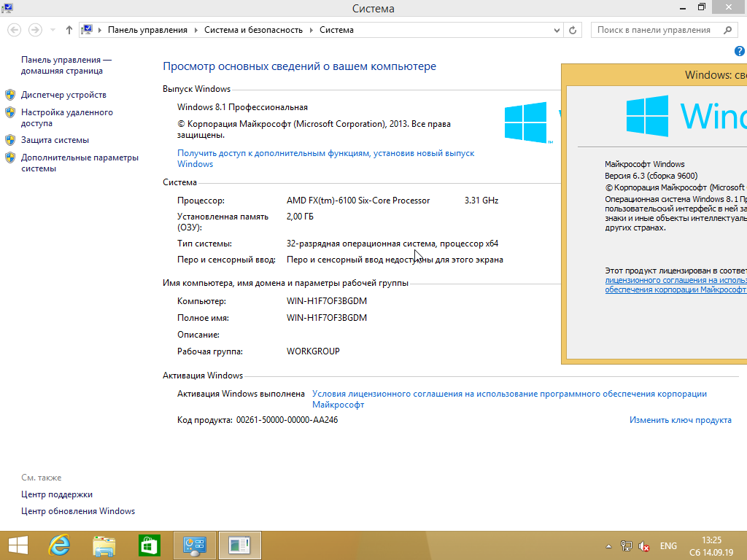The image size is (747, 560).
Task: Open the help question mark icon
Action: coord(740,51)
